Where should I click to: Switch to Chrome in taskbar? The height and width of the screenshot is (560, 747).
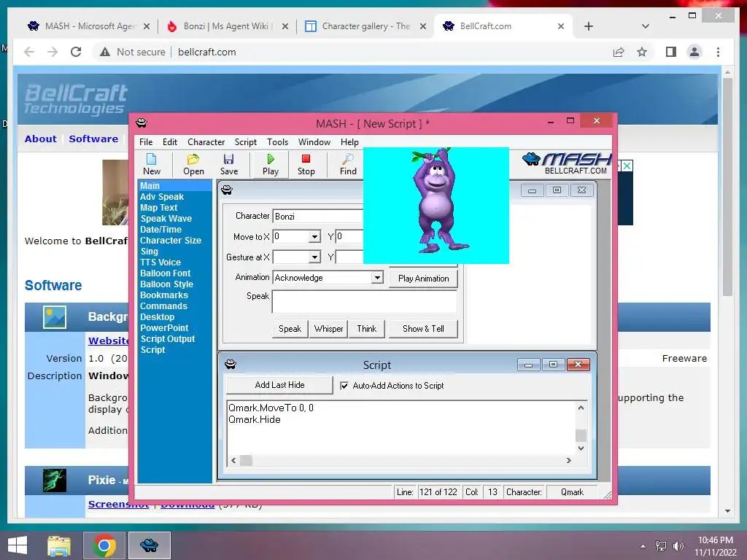(x=104, y=545)
